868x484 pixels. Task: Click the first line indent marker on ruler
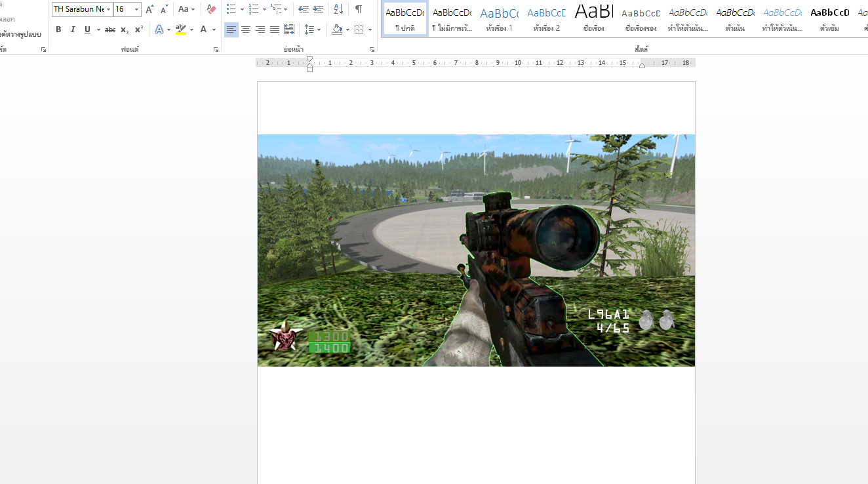pos(309,60)
